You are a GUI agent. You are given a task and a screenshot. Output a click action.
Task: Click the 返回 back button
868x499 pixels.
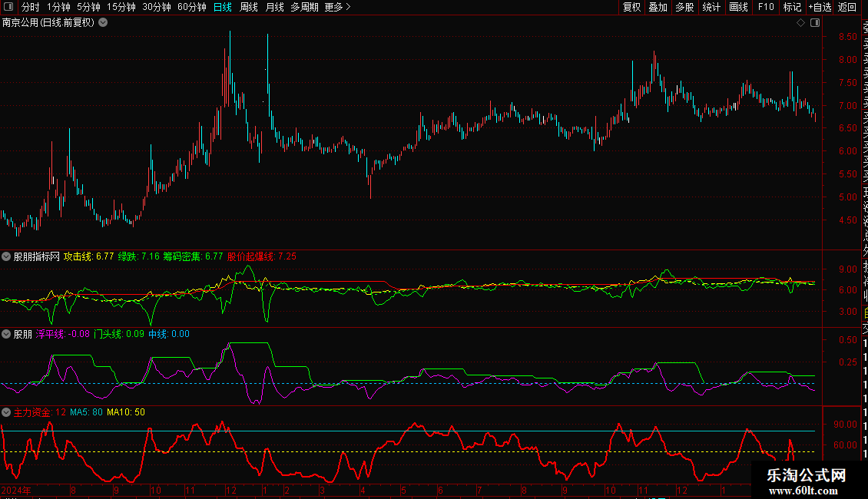(x=847, y=7)
